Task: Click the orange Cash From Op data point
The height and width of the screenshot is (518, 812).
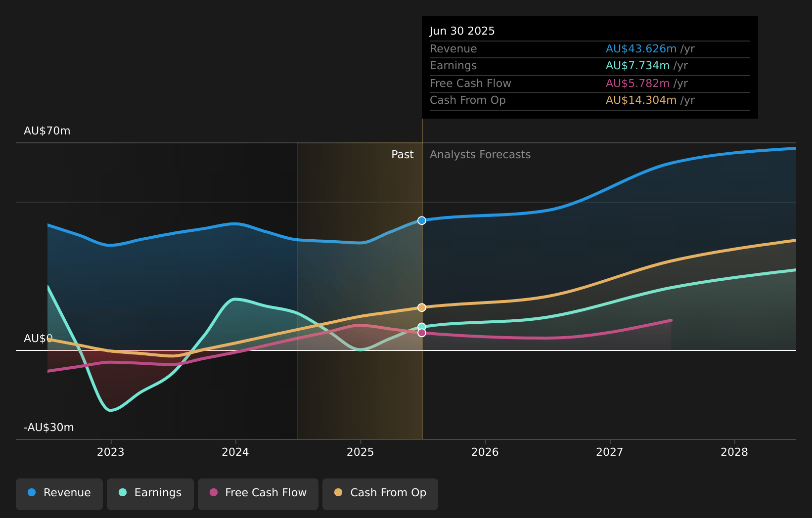Action: tap(421, 307)
